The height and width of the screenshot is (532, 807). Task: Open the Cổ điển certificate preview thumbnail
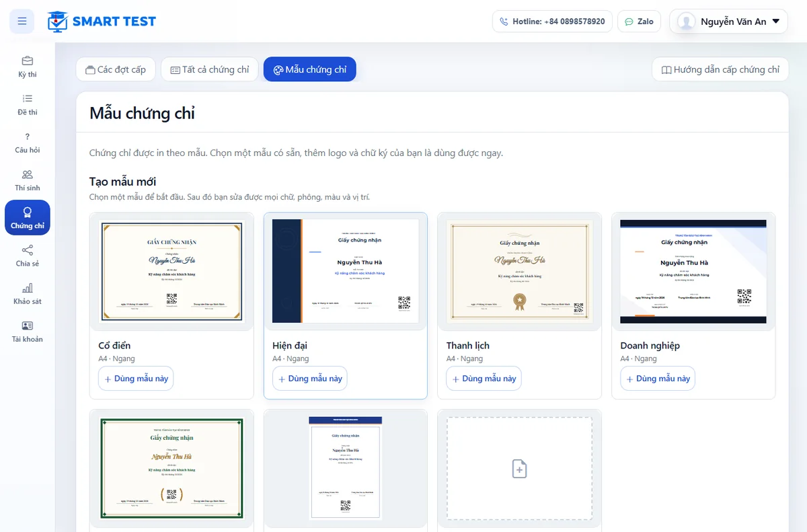coord(171,272)
